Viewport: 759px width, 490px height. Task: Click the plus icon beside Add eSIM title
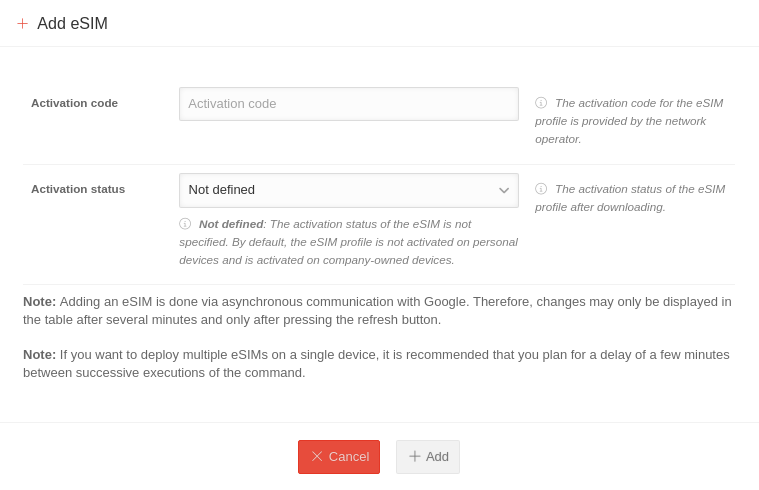pos(22,23)
